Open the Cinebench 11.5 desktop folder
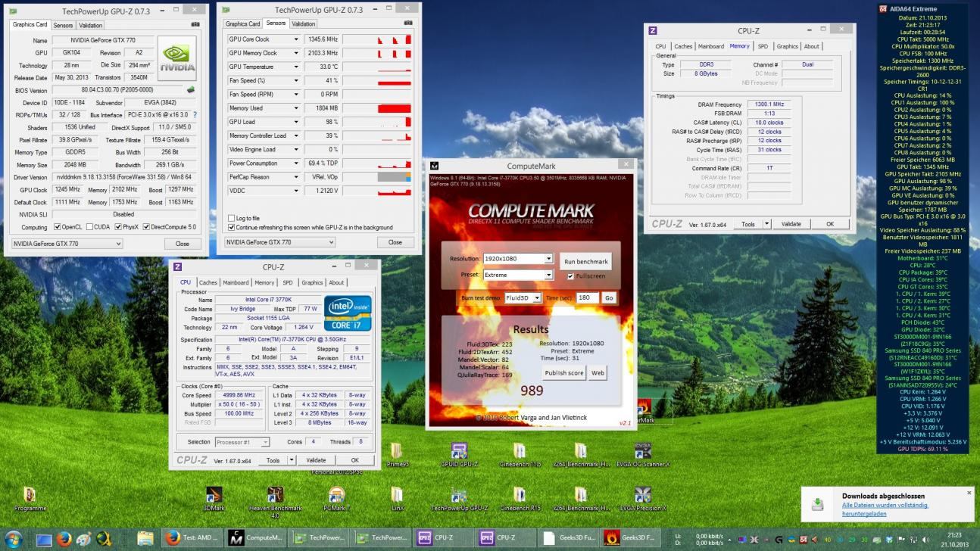980x551 pixels. pos(520,455)
